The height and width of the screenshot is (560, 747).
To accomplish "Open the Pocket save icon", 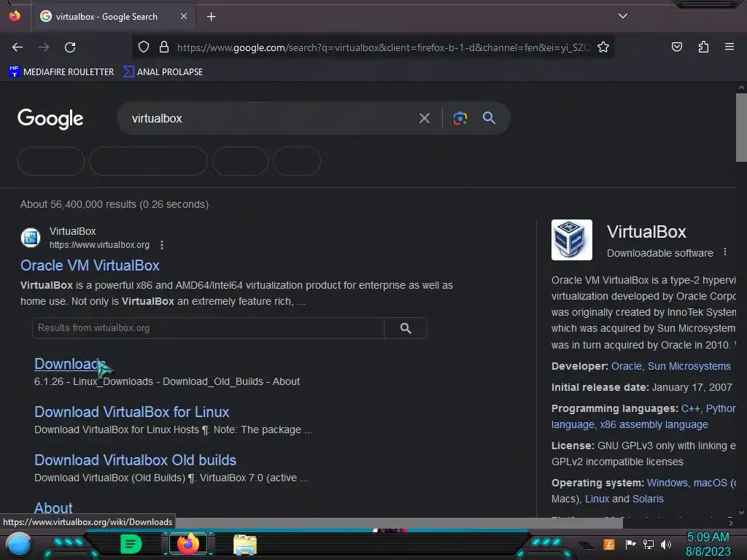I will (x=676, y=47).
